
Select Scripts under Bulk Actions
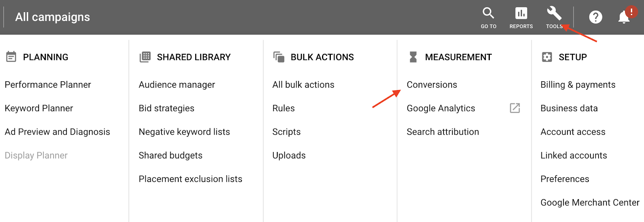pos(287,132)
